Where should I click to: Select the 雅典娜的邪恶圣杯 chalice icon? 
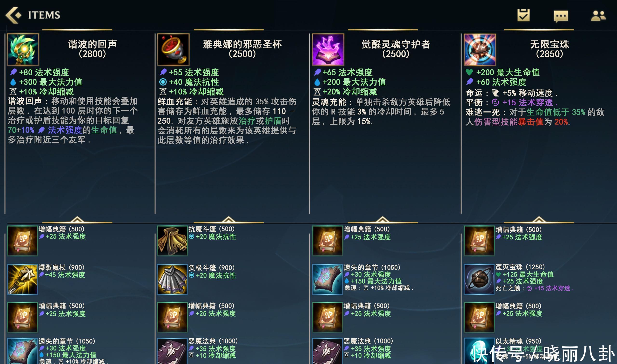[x=173, y=50]
